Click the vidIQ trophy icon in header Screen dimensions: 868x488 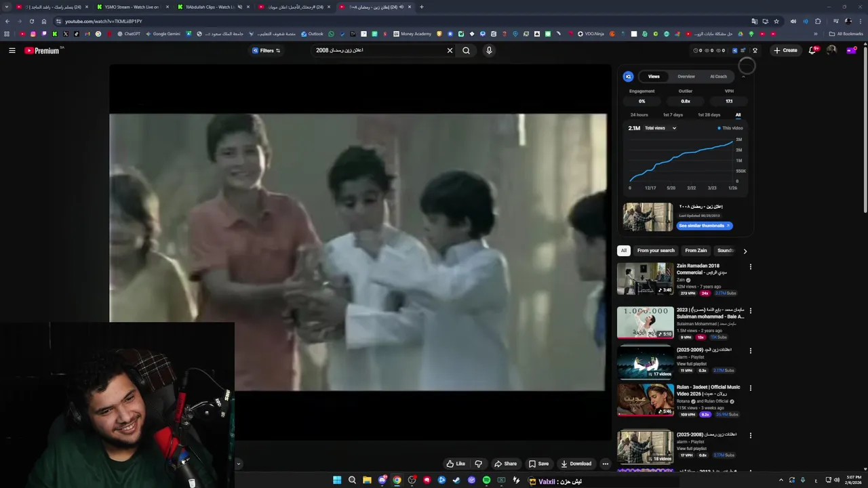[755, 50]
